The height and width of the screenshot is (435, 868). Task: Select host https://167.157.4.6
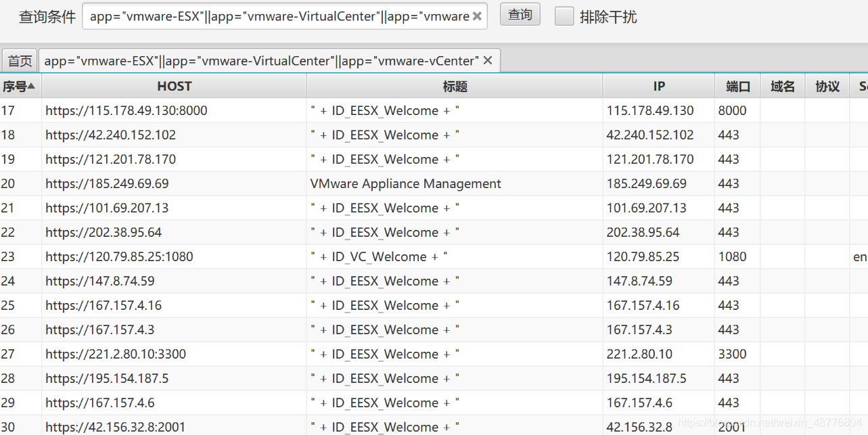coord(100,403)
